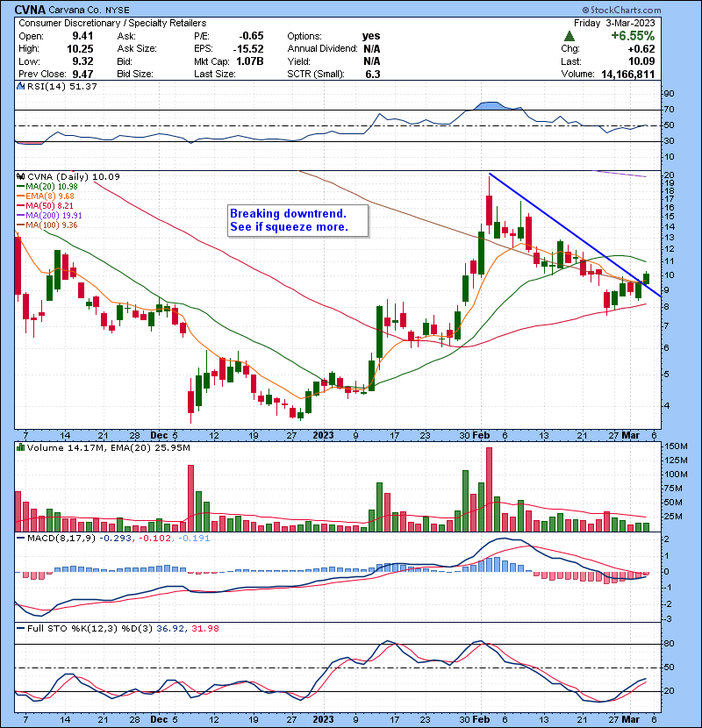The height and width of the screenshot is (728, 702).
Task: Click the Feb label on price date axis
Action: [482, 436]
